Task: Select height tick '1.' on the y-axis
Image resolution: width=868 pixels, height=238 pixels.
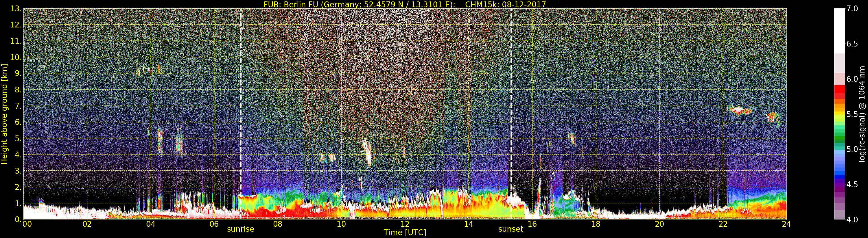Action: click(18, 203)
